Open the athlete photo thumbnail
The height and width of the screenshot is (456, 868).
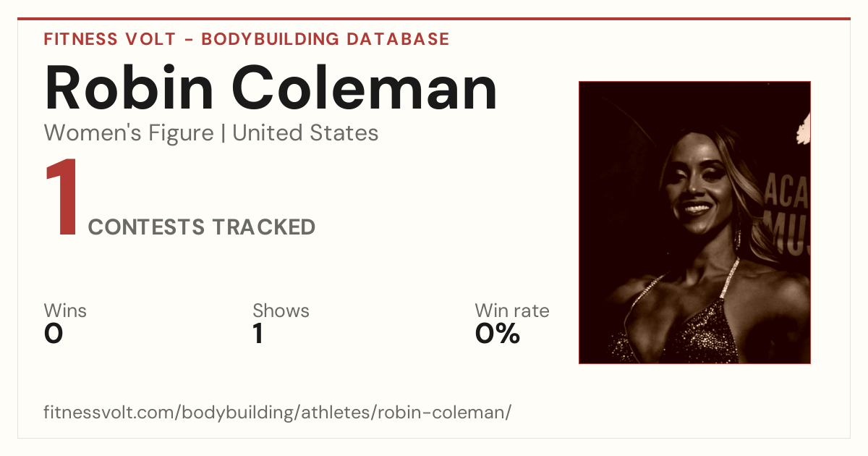[x=694, y=222]
